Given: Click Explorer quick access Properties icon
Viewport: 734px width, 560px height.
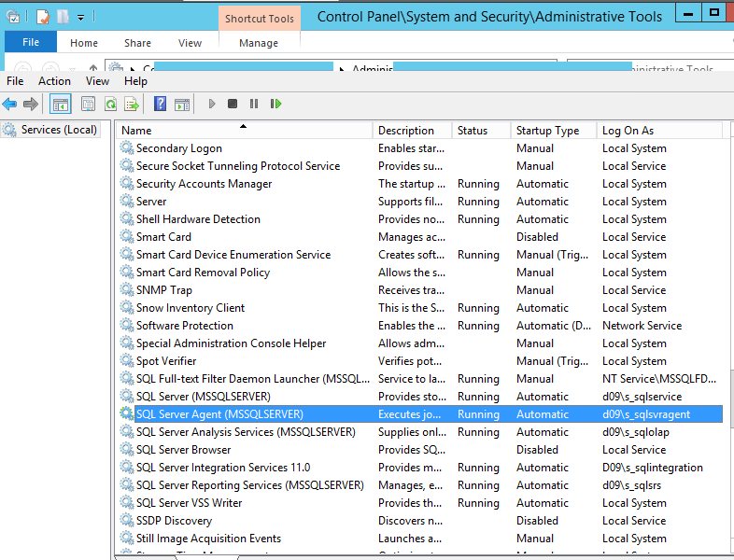Looking at the screenshot, I should 43,17.
